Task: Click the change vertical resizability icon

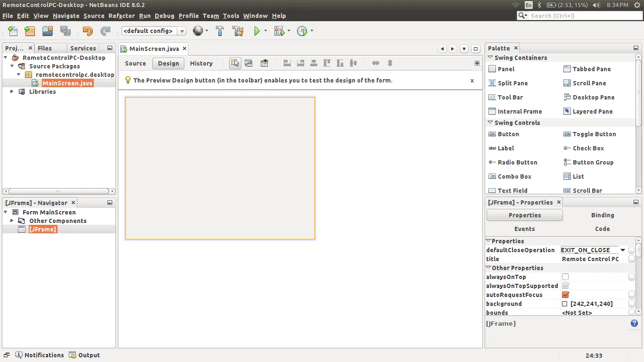Action: point(390,63)
